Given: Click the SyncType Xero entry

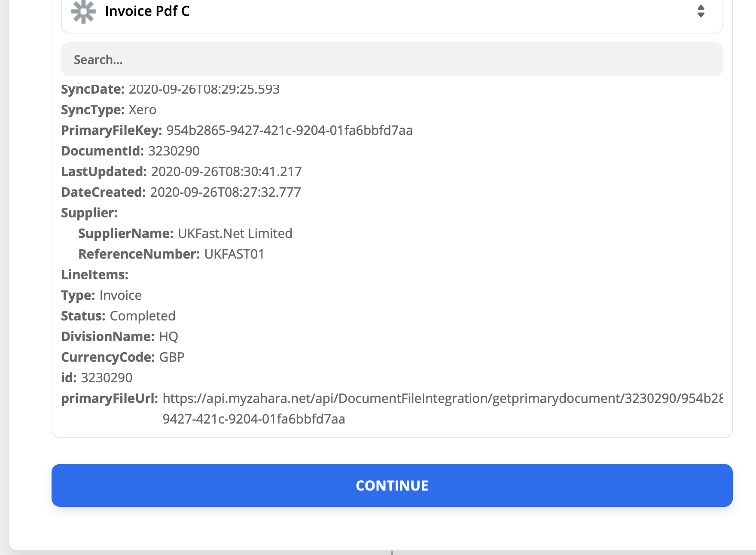Looking at the screenshot, I should pyautogui.click(x=109, y=110).
